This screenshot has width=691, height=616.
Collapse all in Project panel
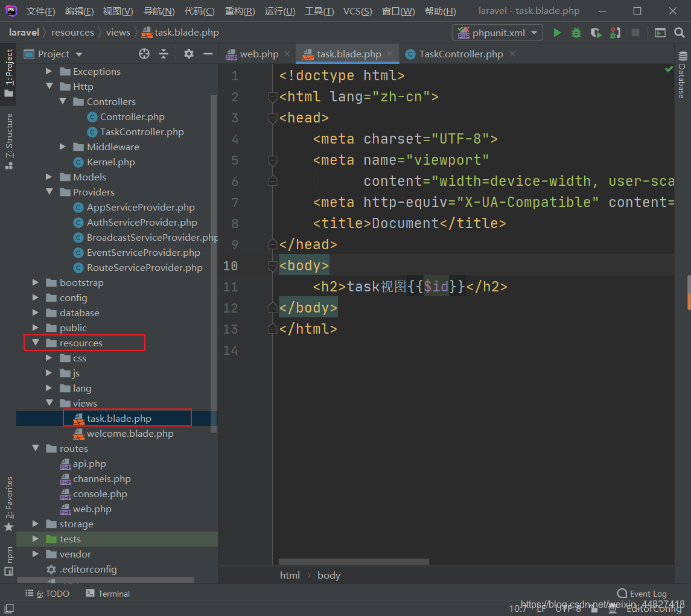(x=164, y=54)
